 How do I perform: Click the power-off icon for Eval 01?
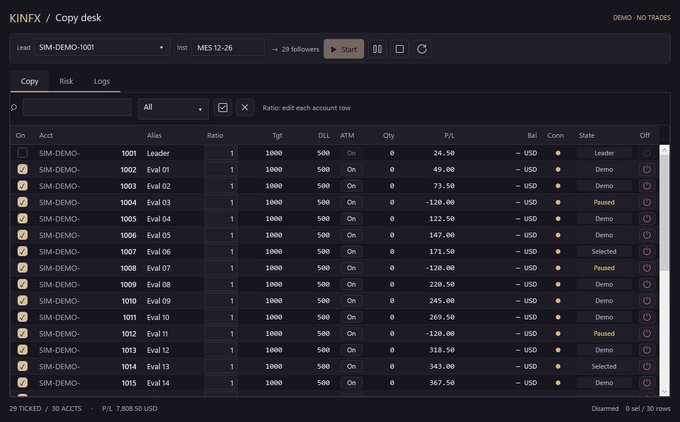coord(647,170)
